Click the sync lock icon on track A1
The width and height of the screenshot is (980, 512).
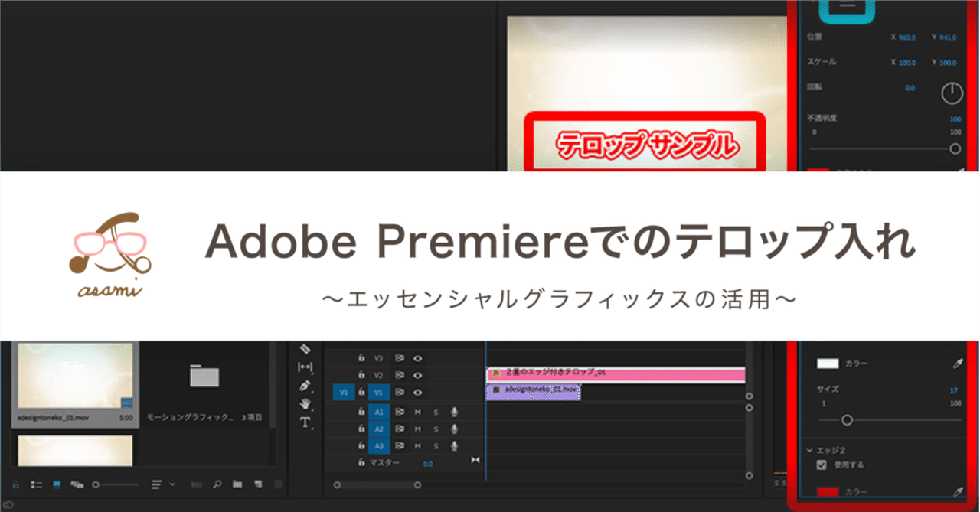(x=400, y=412)
